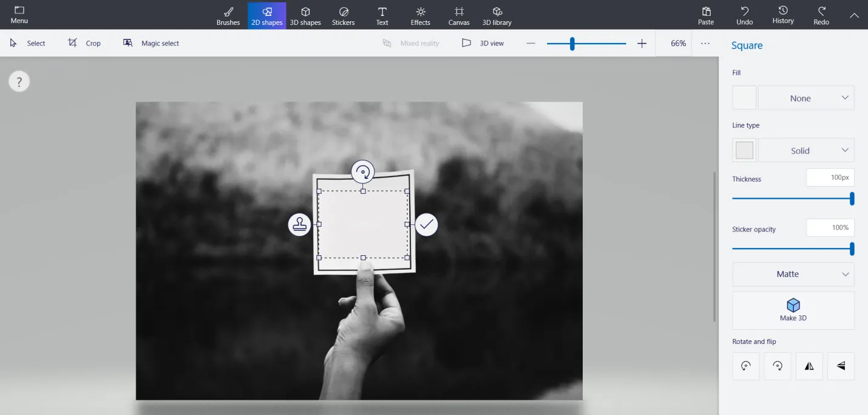Click the stamp icon beside the shape

(299, 224)
